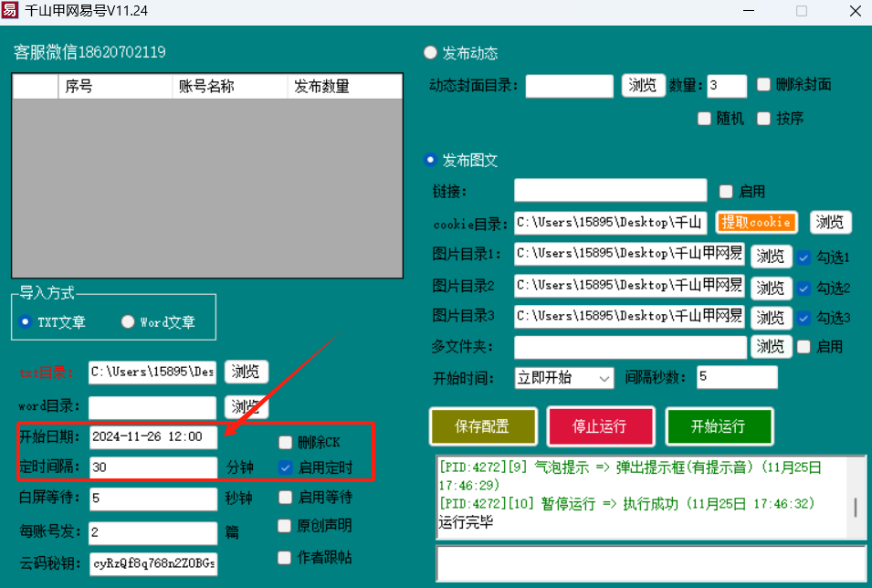Click the 发布数量 column header
Image resolution: width=872 pixels, height=588 pixels.
(345, 86)
